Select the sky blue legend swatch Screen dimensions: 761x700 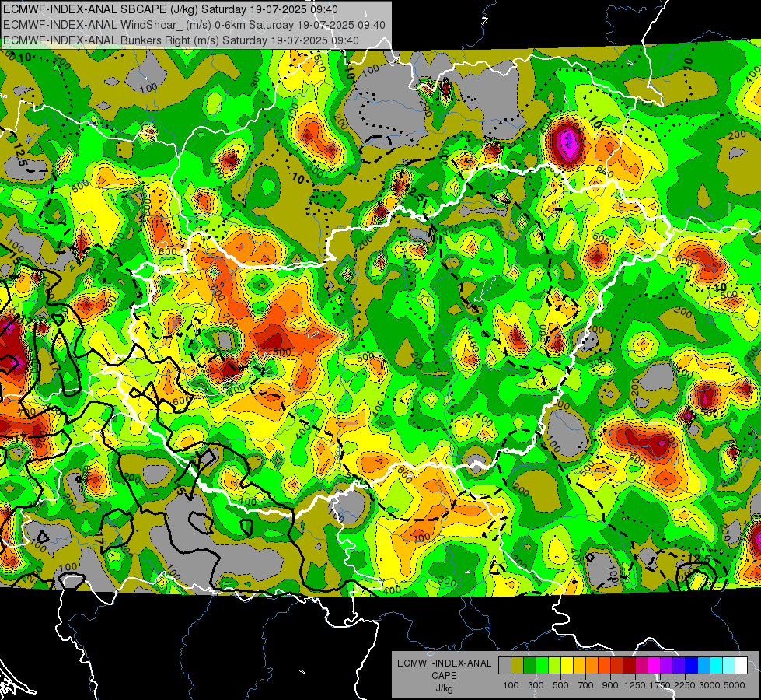tap(703, 665)
